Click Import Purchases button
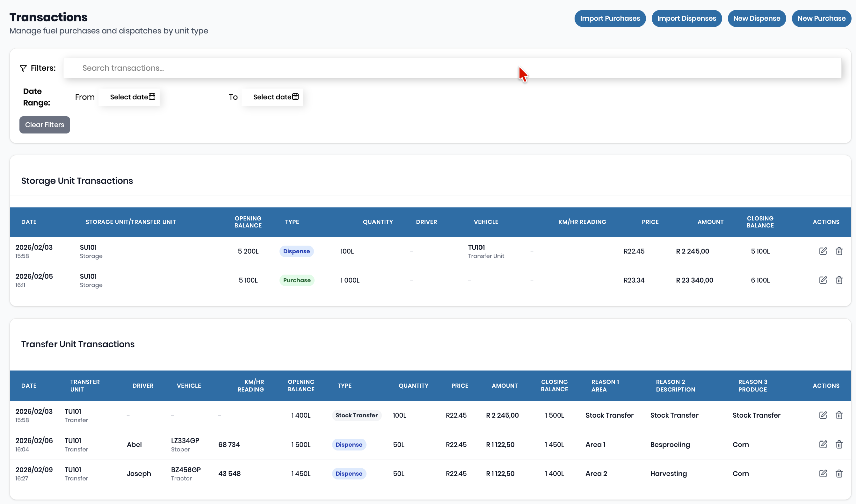Viewport: 856px width, 504px height. click(610, 18)
